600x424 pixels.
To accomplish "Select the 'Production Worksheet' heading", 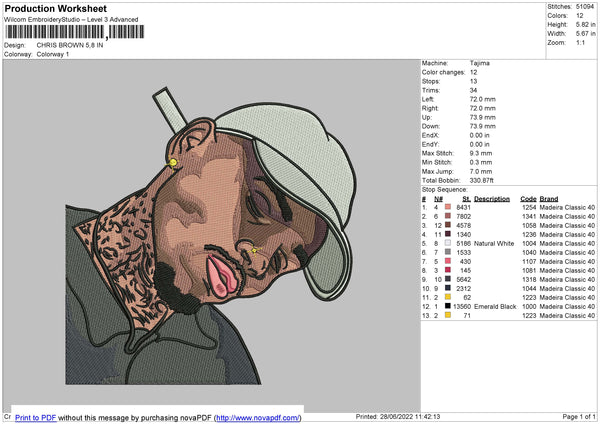I will [x=56, y=8].
